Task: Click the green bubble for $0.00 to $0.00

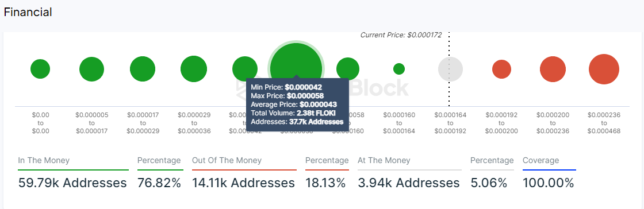Action: 40,69
